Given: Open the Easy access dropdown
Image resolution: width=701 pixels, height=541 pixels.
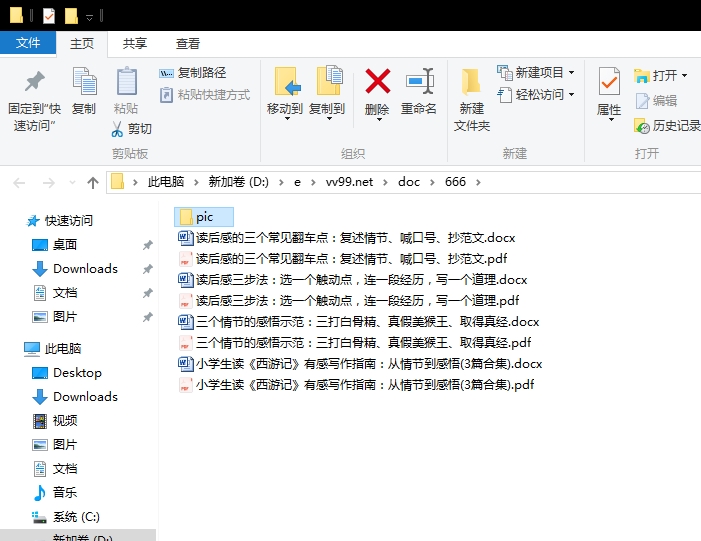Looking at the screenshot, I should point(536,95).
